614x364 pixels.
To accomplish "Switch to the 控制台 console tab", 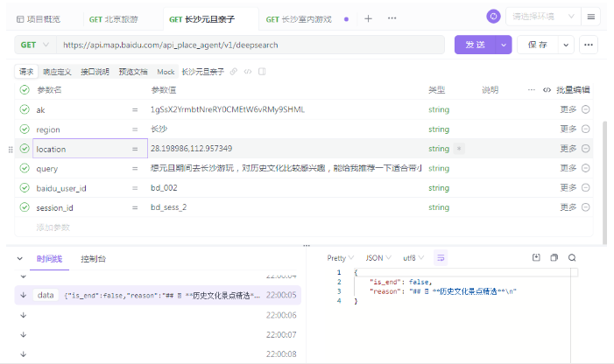I will click(x=93, y=258).
